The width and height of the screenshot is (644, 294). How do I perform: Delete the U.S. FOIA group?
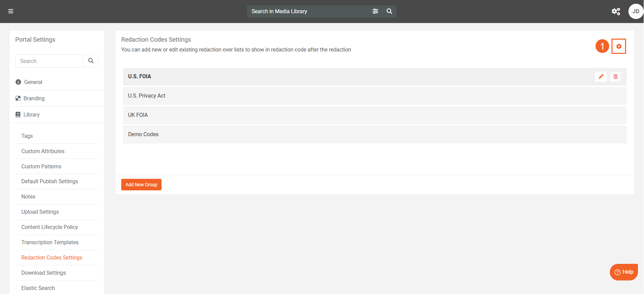tap(616, 77)
